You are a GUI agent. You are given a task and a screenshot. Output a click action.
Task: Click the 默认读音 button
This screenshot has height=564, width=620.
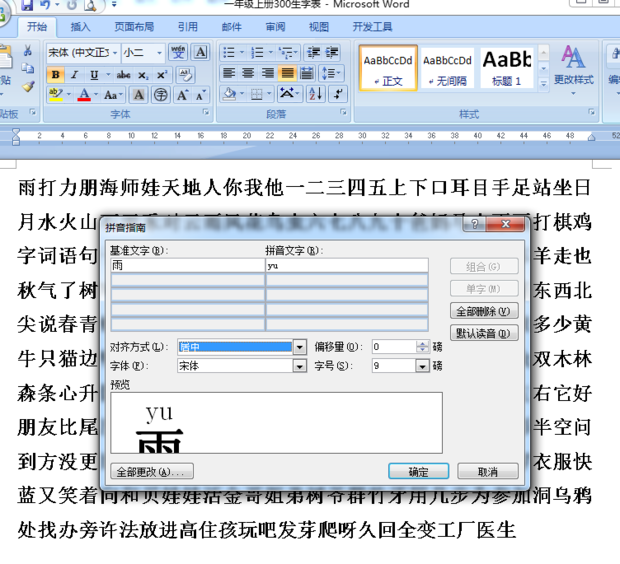click(x=484, y=333)
